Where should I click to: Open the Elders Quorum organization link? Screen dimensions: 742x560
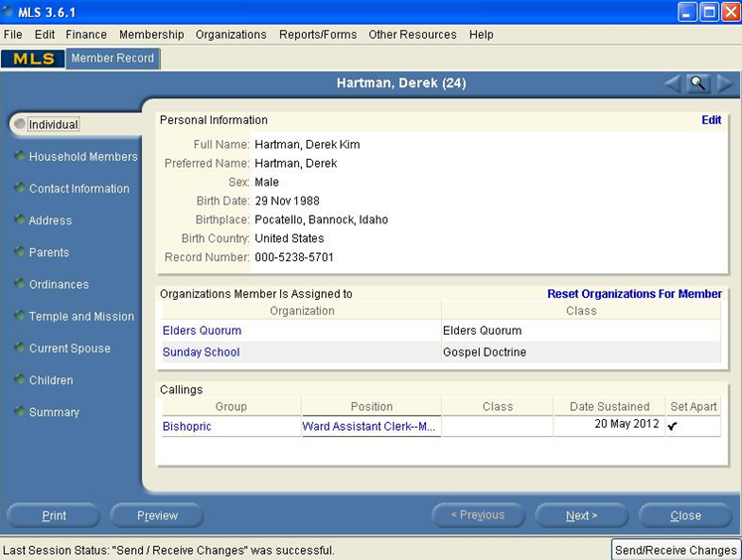pyautogui.click(x=202, y=330)
